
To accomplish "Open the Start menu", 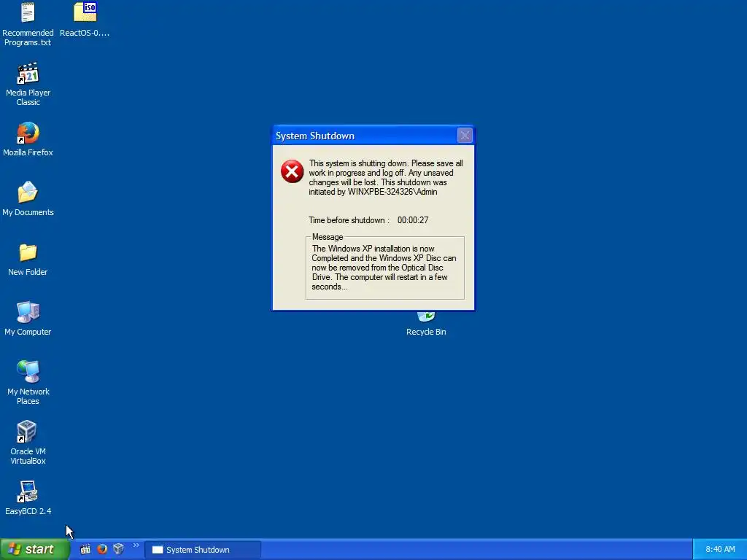I will click(35, 549).
